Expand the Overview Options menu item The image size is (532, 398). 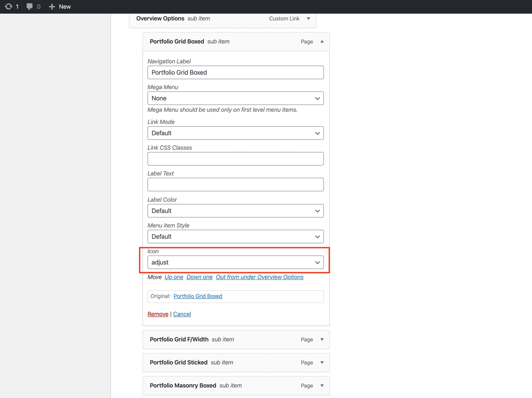click(x=308, y=19)
